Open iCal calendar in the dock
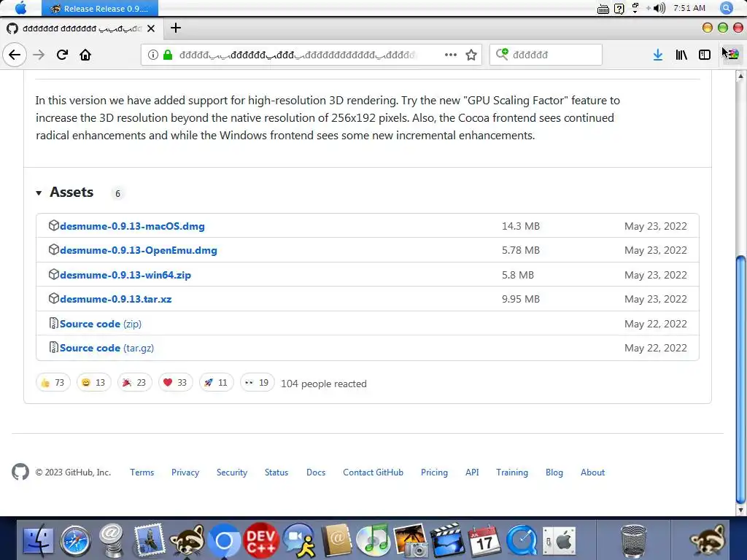 [484, 540]
